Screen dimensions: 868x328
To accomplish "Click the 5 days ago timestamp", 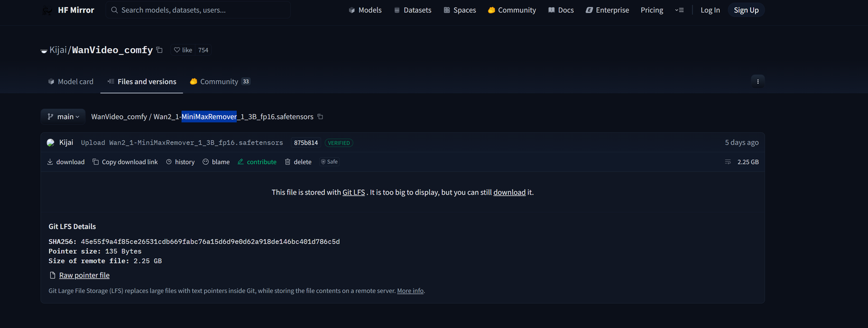I will coord(741,143).
